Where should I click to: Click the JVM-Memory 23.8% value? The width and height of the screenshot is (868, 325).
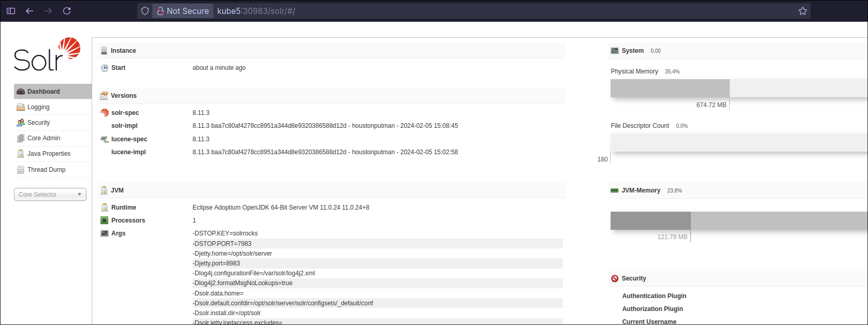point(674,190)
